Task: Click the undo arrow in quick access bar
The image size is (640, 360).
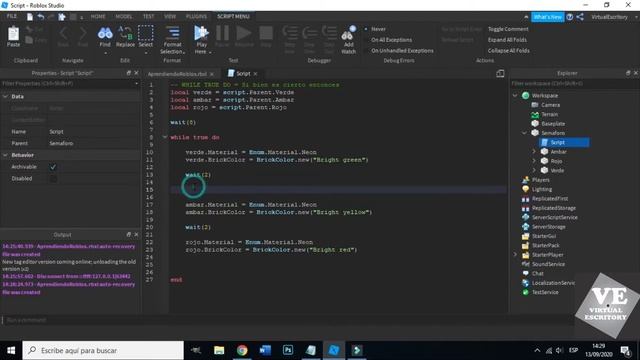Action: coord(41,17)
